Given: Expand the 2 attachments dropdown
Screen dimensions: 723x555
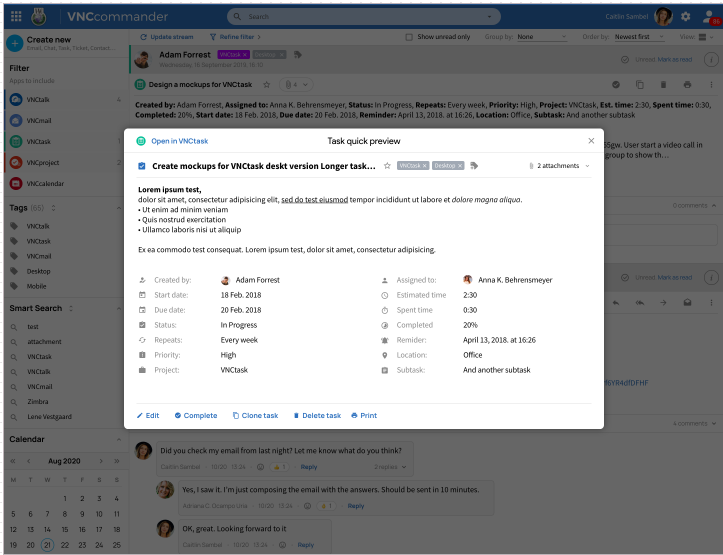Looking at the screenshot, I should [x=560, y=165].
